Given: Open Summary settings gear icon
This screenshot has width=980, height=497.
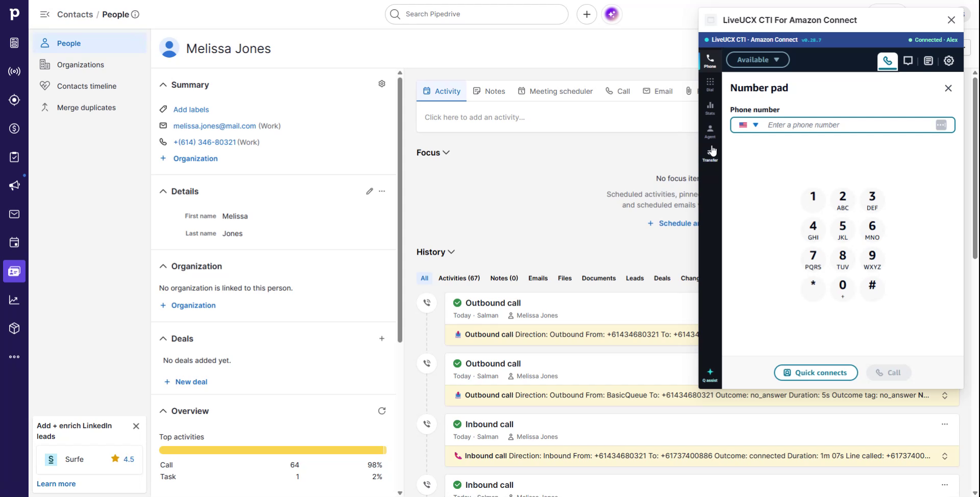Looking at the screenshot, I should tap(382, 84).
